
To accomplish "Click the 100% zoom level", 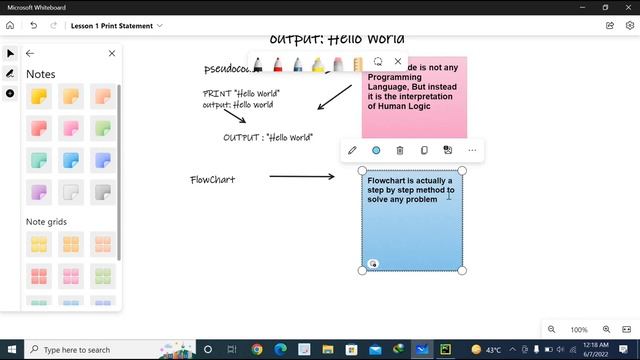I will pyautogui.click(x=579, y=330).
